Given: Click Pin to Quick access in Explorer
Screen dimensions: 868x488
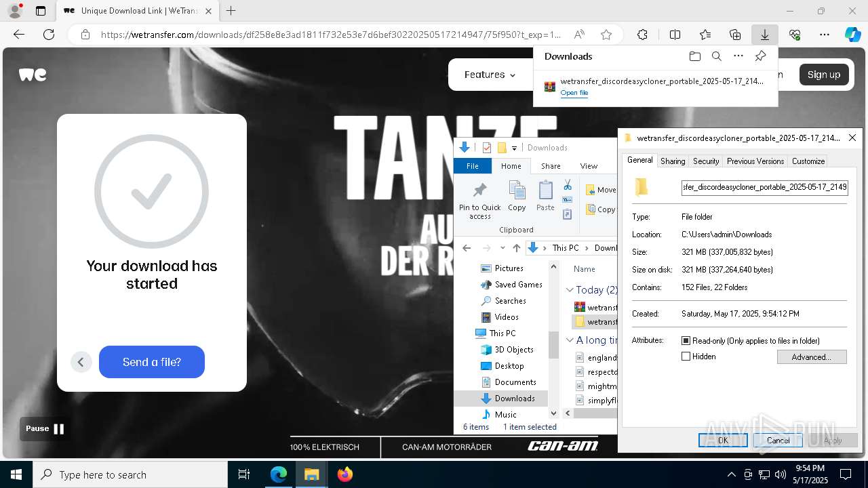Looking at the screenshot, I should [x=479, y=201].
